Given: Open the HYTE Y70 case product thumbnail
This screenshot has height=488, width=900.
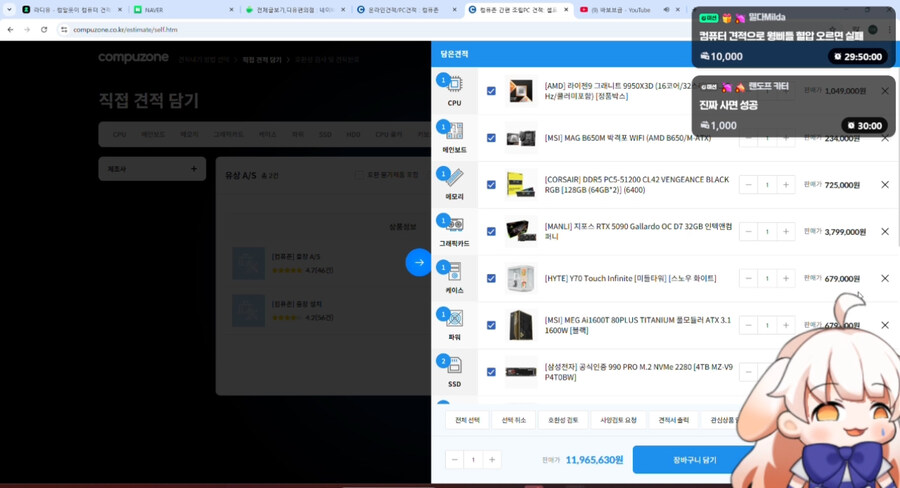Looking at the screenshot, I should coord(521,278).
